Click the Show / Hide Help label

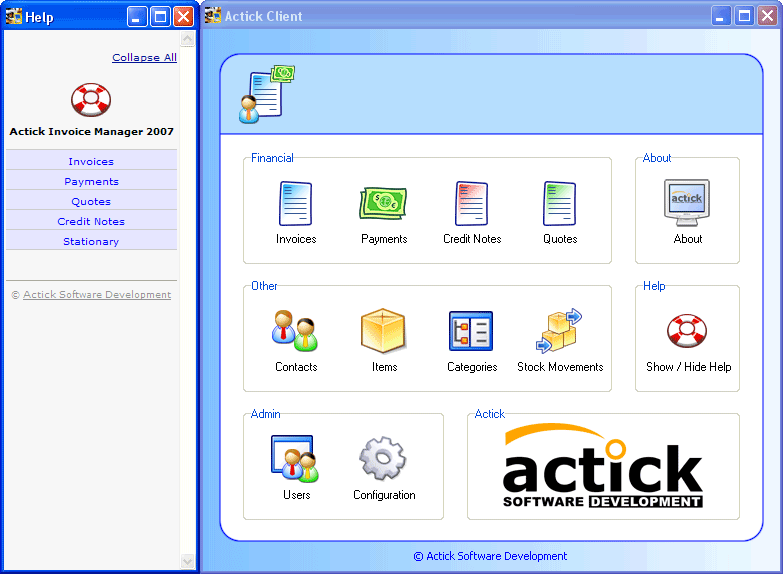click(x=689, y=367)
